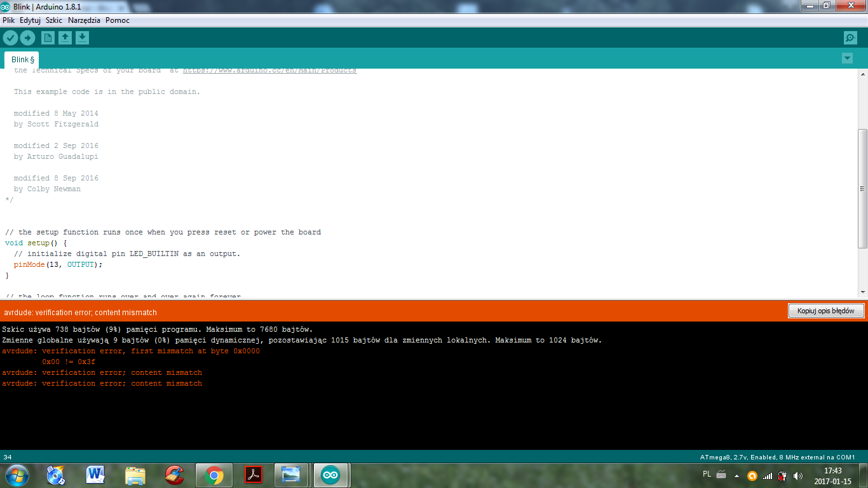Click the Kopiuj opis błędów button
868x488 pixels.
pos(826,311)
